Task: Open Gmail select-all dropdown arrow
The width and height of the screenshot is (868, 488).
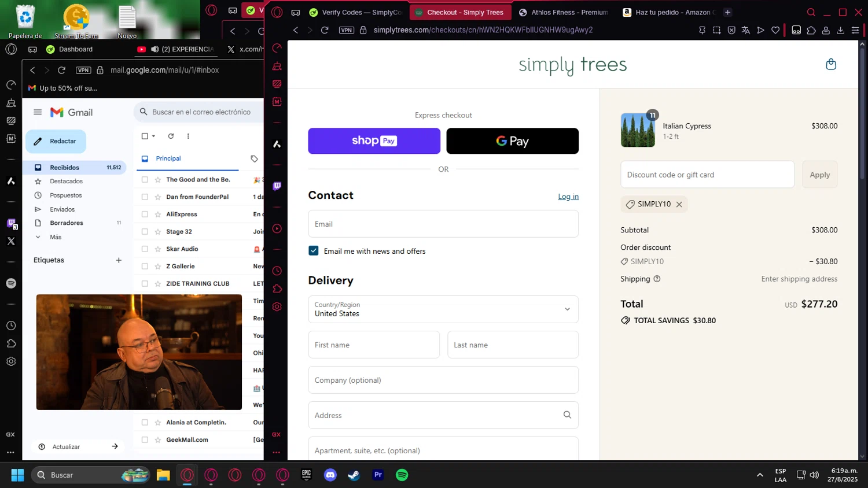Action: [153, 136]
